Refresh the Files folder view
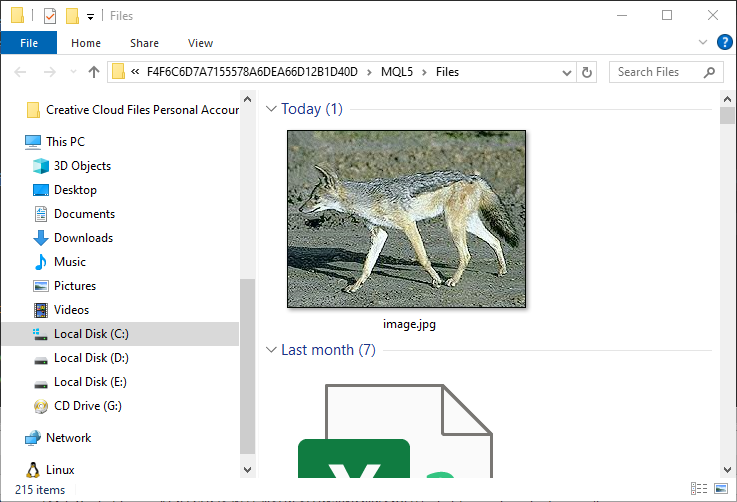The image size is (737, 502). click(588, 72)
